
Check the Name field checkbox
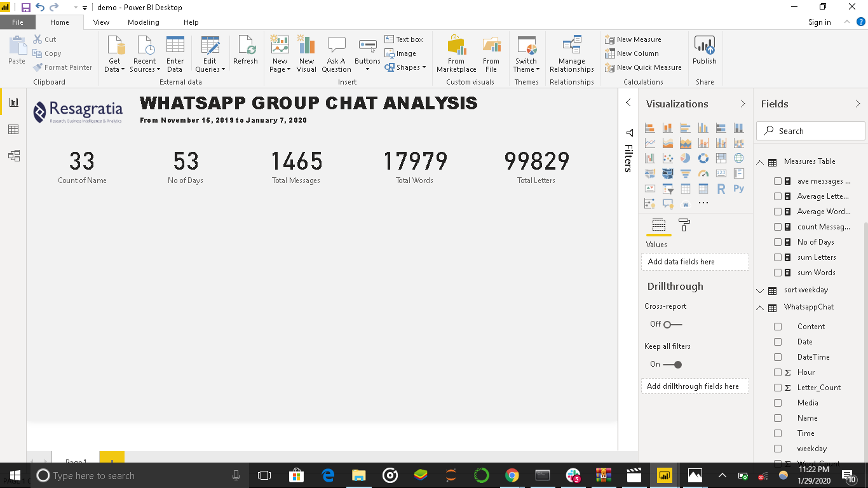click(778, 417)
